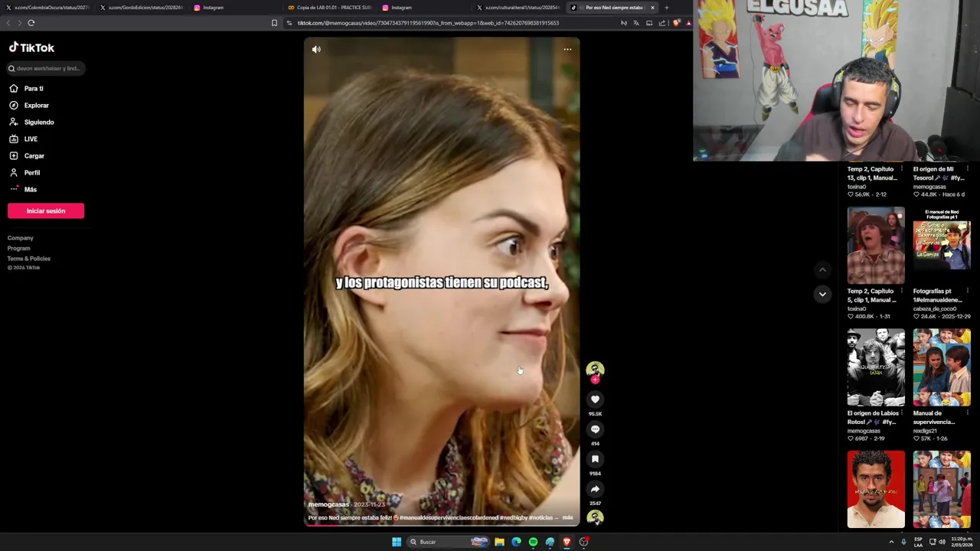This screenshot has height=551, width=980.
Task: Open File Explorer from the taskbar
Action: [499, 542]
